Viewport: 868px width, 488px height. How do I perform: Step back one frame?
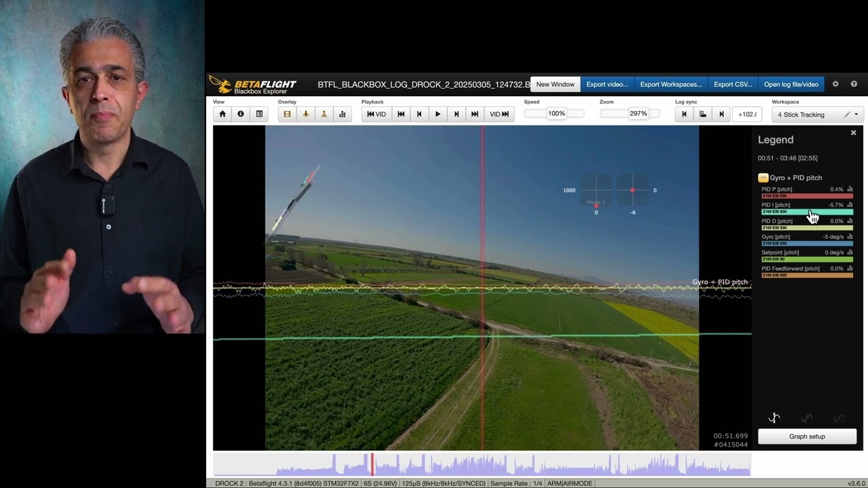point(419,114)
